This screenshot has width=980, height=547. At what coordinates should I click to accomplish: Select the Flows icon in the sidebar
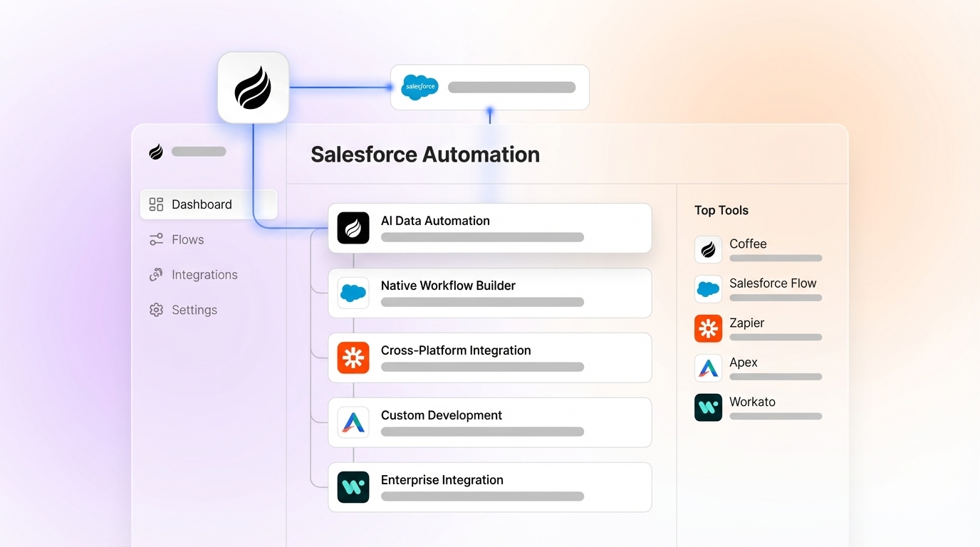coord(155,239)
